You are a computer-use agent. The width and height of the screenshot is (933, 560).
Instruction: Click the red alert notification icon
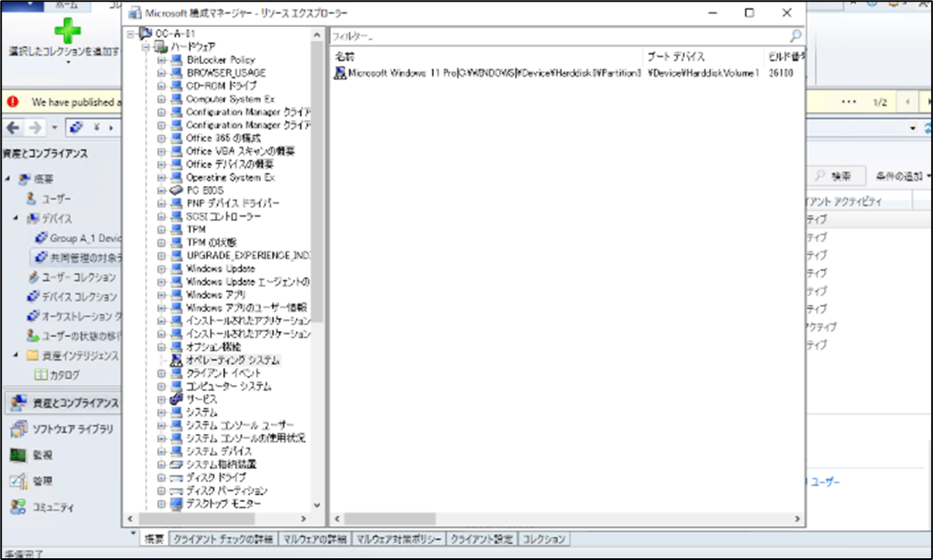tap(13, 102)
